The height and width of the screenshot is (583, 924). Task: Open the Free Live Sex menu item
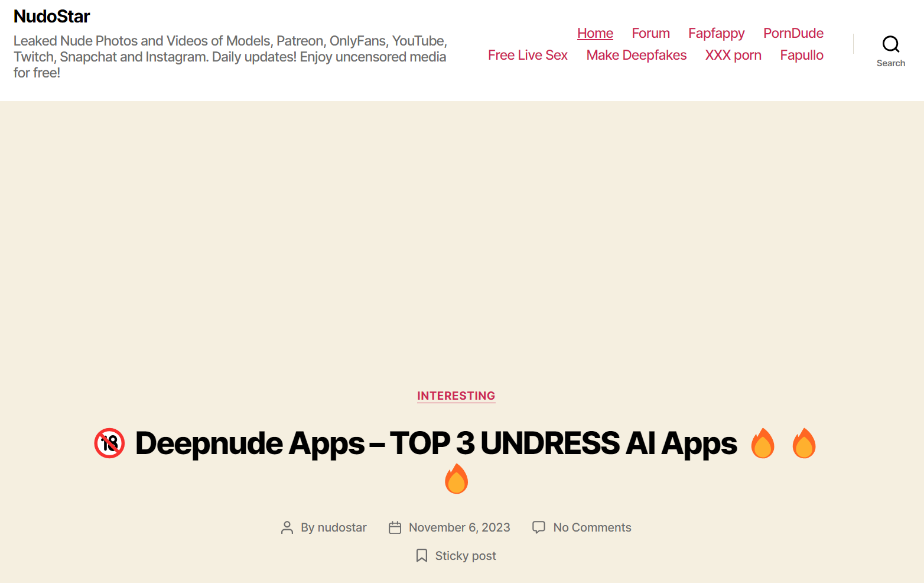(x=528, y=55)
